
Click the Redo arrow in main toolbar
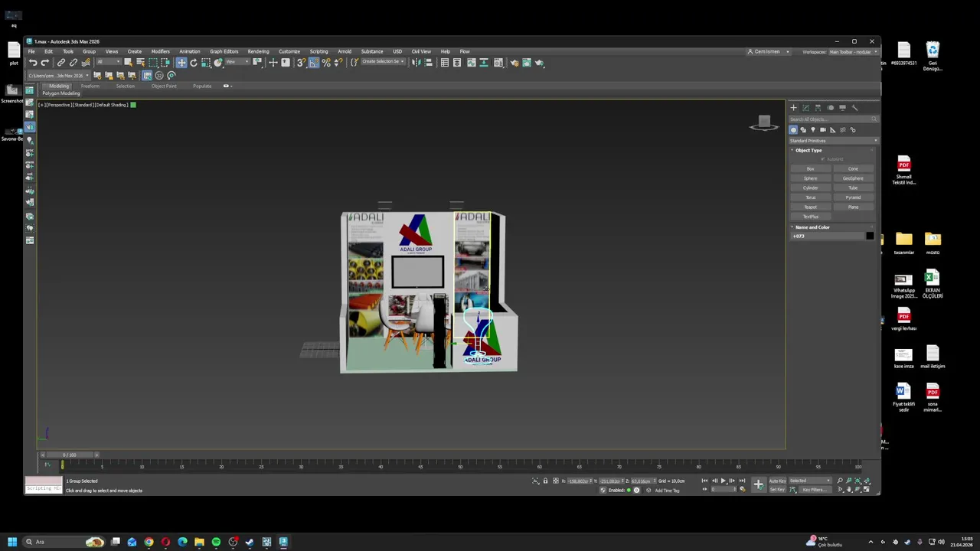coord(44,63)
